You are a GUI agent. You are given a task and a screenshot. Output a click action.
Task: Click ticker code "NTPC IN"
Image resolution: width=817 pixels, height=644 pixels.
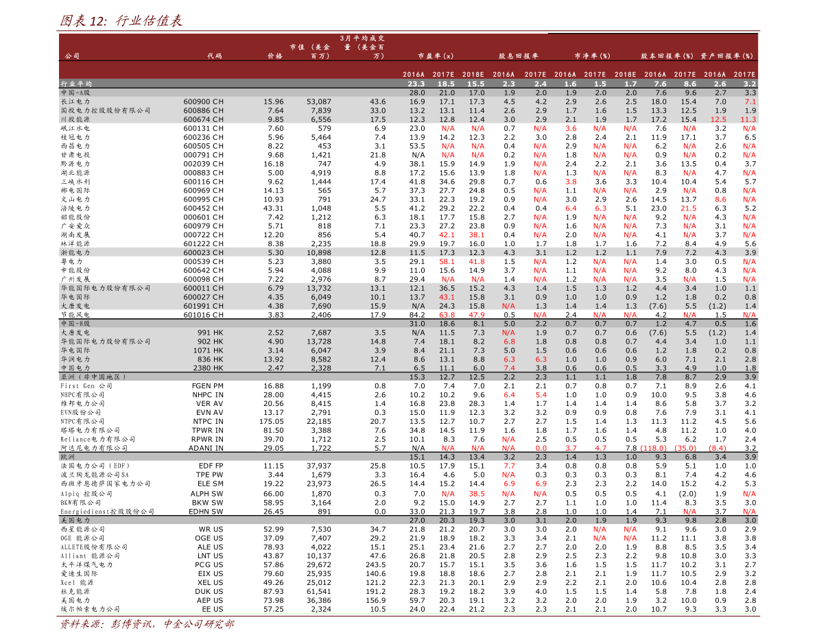coord(209,422)
